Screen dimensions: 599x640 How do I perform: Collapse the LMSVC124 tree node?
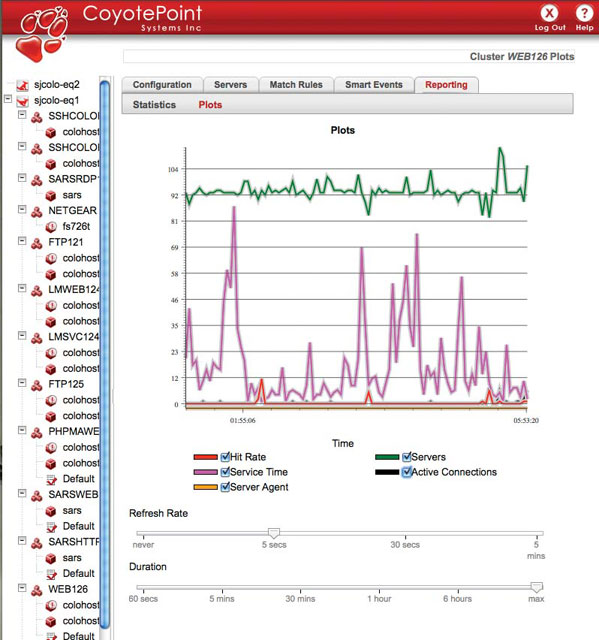(x=22, y=336)
